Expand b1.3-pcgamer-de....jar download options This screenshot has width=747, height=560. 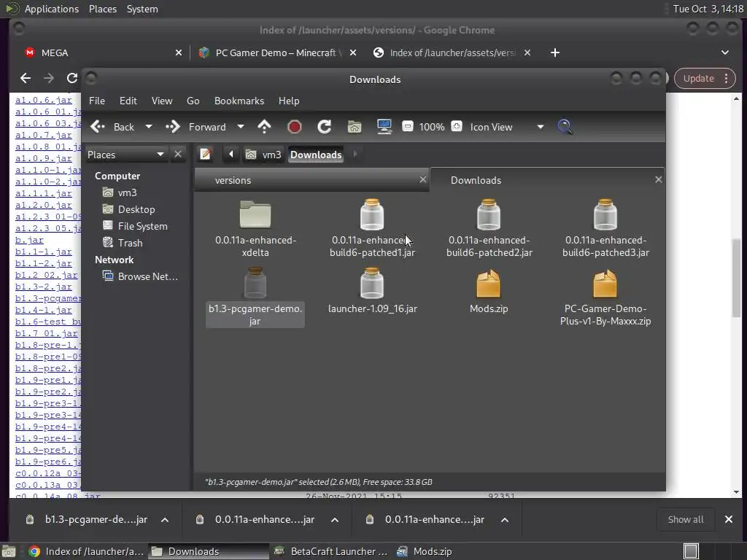pyautogui.click(x=165, y=519)
